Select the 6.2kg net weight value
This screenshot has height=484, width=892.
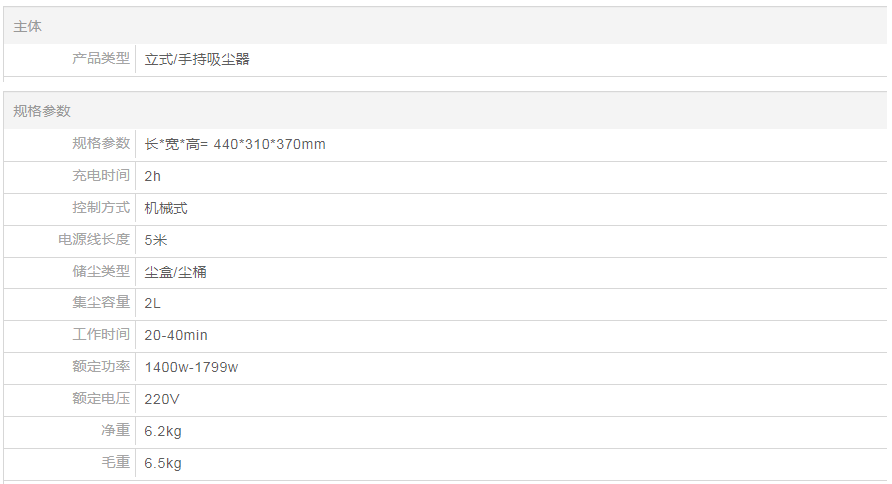(x=163, y=431)
